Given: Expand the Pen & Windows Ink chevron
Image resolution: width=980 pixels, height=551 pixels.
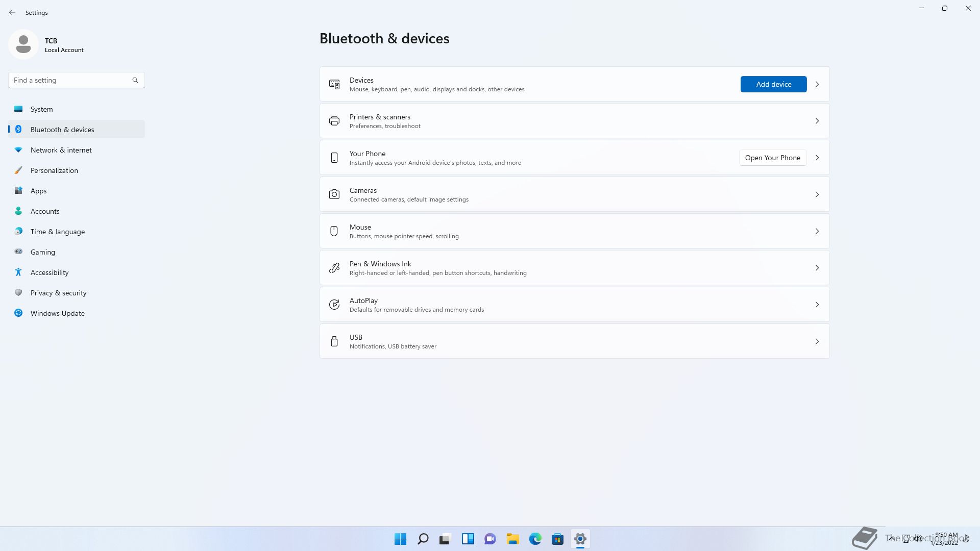Looking at the screenshot, I should (x=817, y=268).
